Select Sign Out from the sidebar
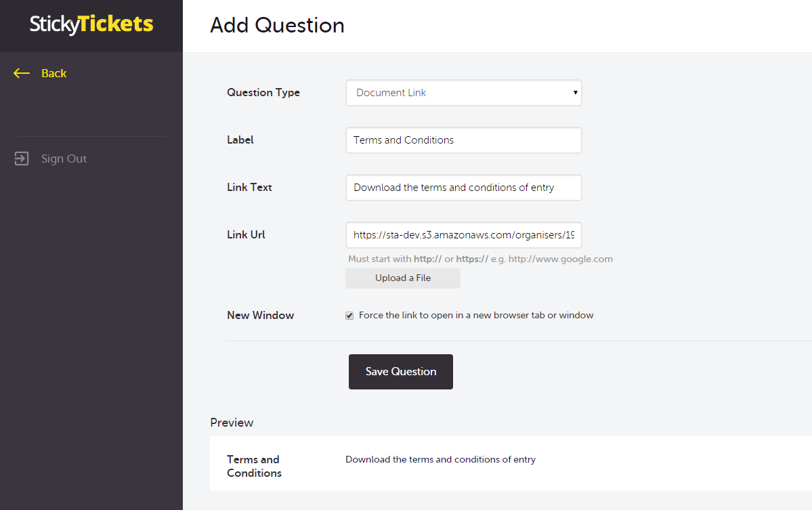812x510 pixels. [x=64, y=158]
